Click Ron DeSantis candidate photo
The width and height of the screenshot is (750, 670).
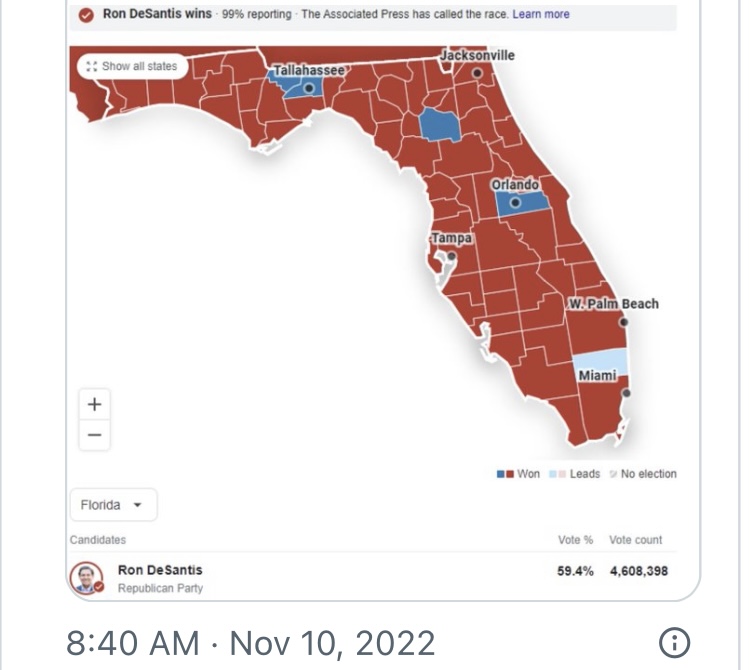(87, 578)
